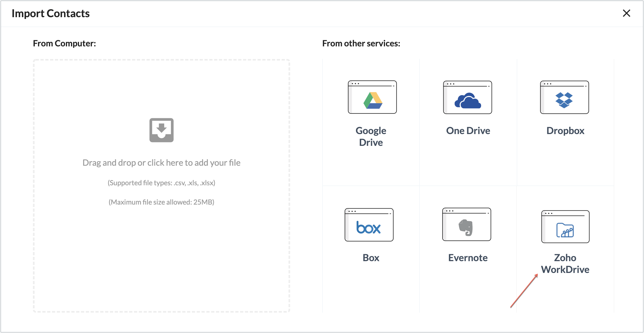Click the Google Drive label
This screenshot has width=644, height=333.
(x=371, y=136)
